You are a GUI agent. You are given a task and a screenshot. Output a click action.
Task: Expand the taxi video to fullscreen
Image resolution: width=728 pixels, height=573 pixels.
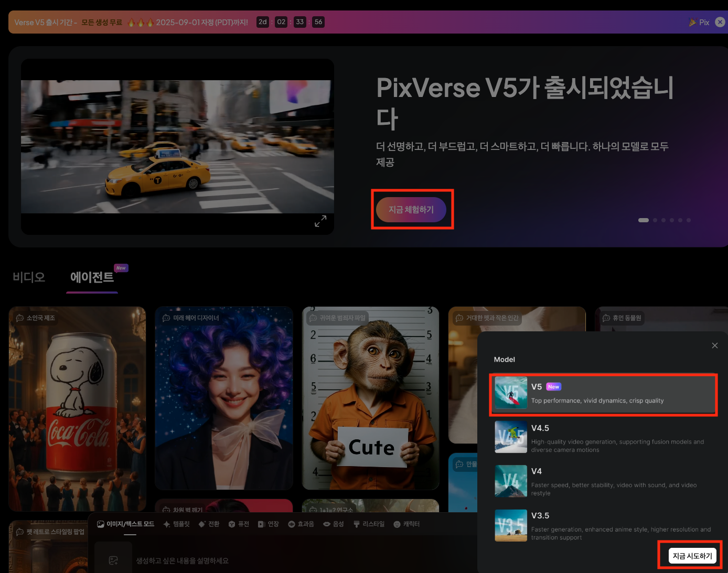point(320,221)
